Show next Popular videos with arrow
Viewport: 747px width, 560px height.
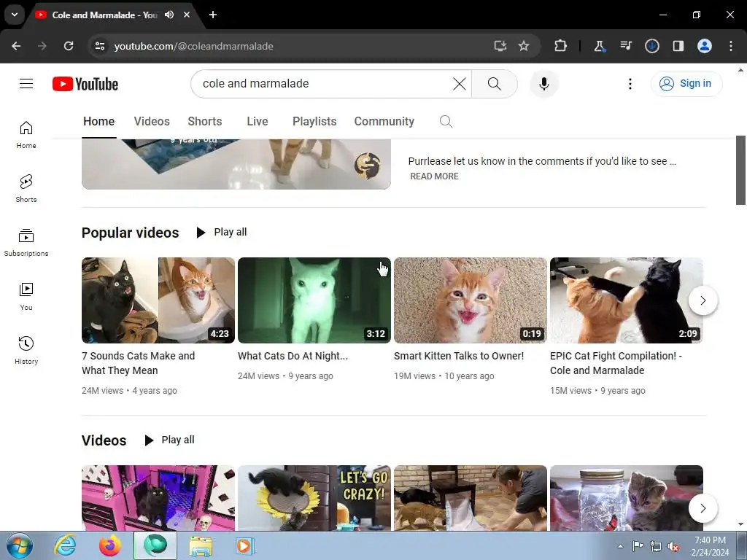tap(703, 300)
